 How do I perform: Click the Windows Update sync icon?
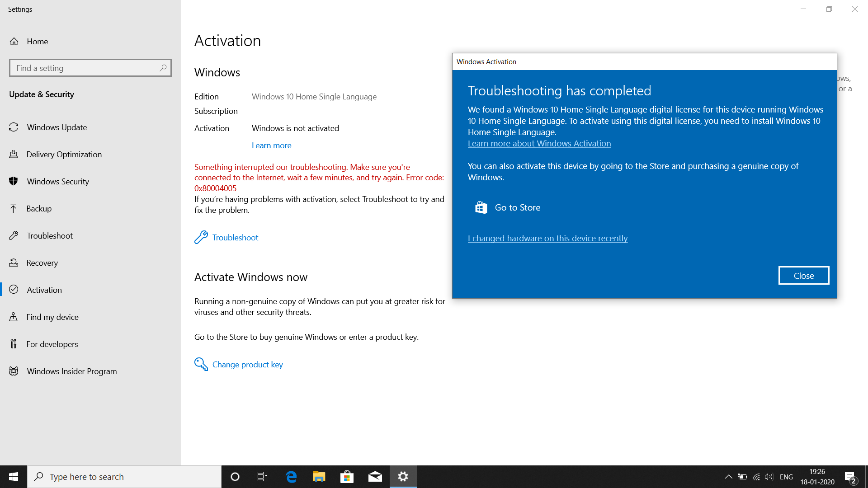click(x=14, y=127)
